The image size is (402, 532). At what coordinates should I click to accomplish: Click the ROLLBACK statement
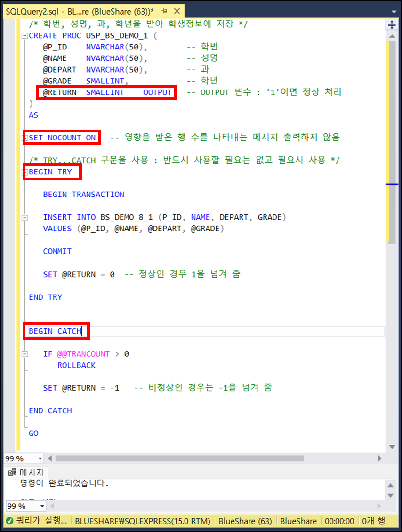pyautogui.click(x=76, y=365)
